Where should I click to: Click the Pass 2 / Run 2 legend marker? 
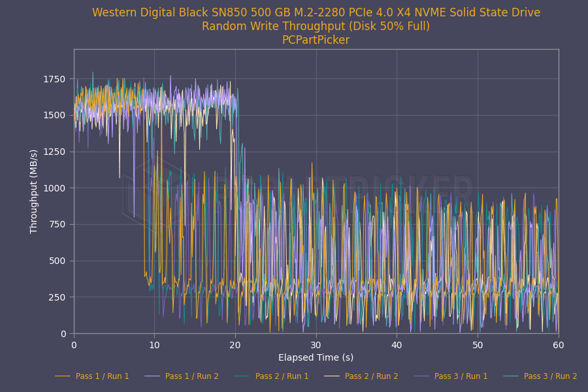click(x=332, y=376)
